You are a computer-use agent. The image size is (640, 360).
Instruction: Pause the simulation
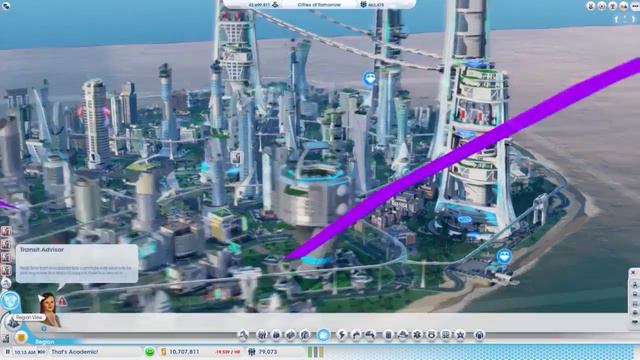pyautogui.click(x=7, y=351)
